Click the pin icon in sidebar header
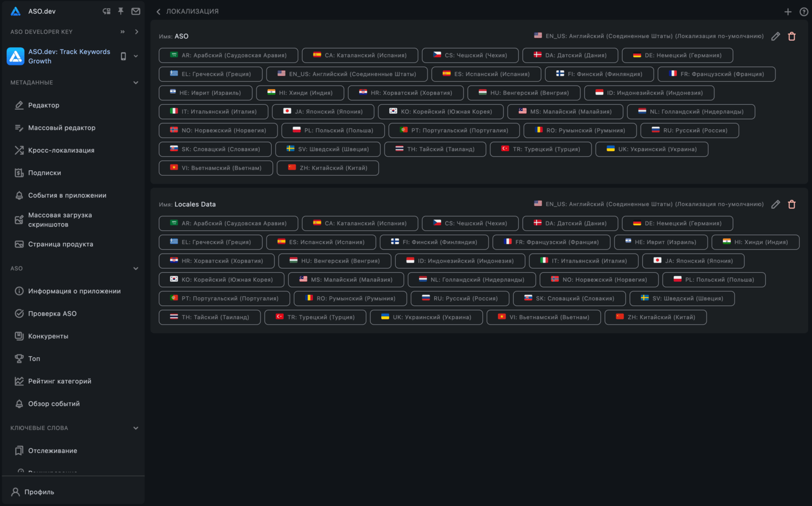 click(x=121, y=11)
